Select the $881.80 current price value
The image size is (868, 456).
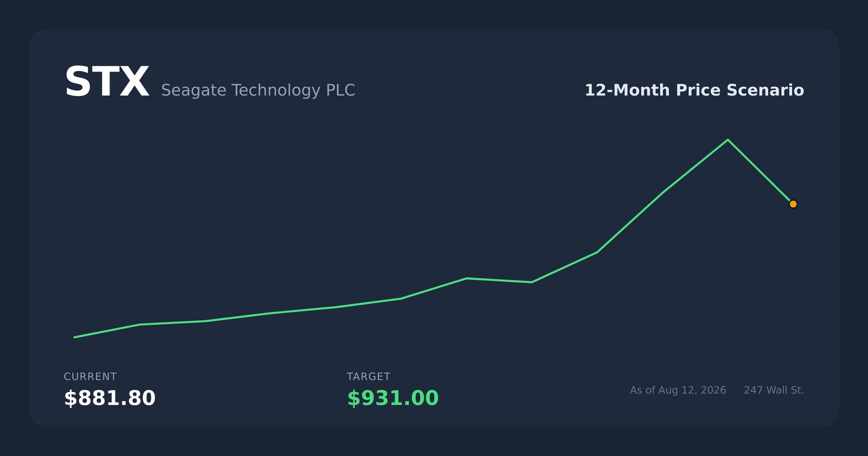coord(110,398)
